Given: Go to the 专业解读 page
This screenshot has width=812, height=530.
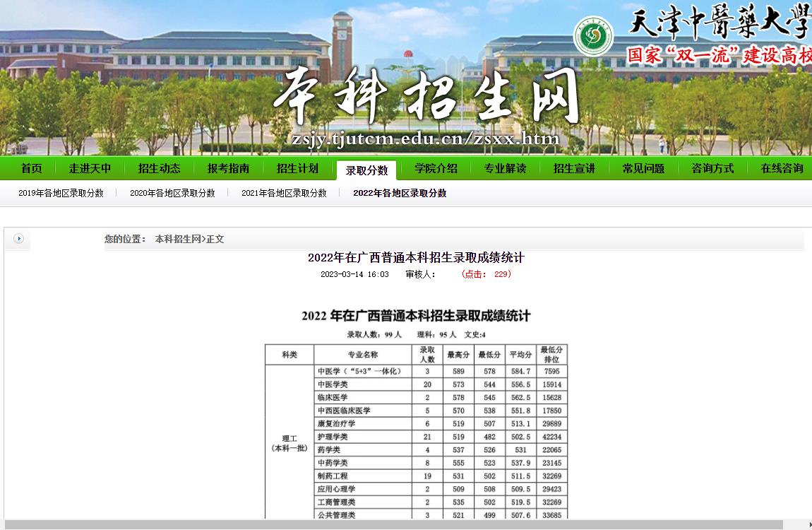Looking at the screenshot, I should click(505, 168).
